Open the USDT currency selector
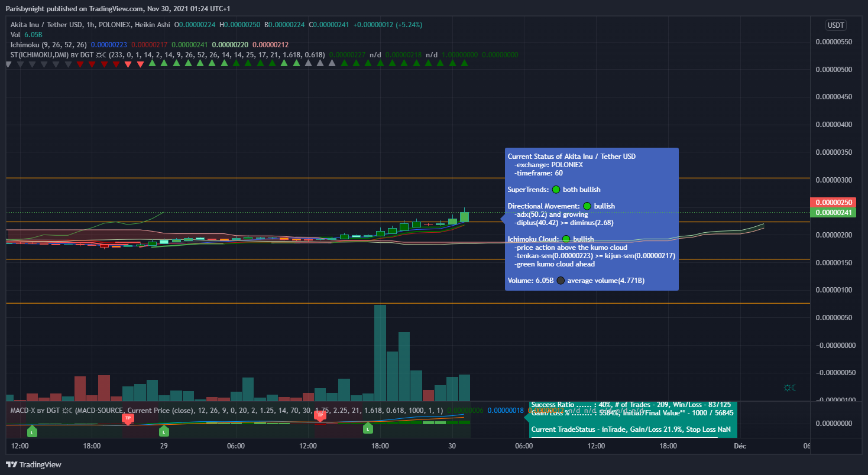The image size is (868, 475). click(x=835, y=25)
